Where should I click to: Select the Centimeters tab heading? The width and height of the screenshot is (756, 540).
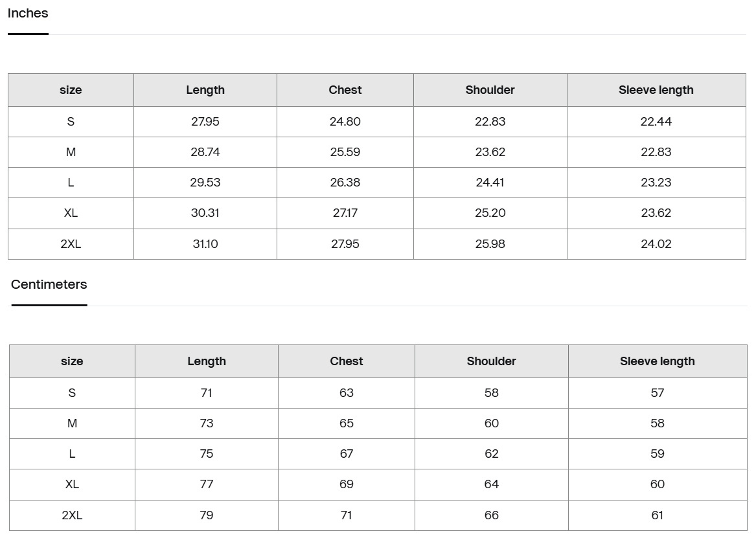pyautogui.click(x=49, y=284)
